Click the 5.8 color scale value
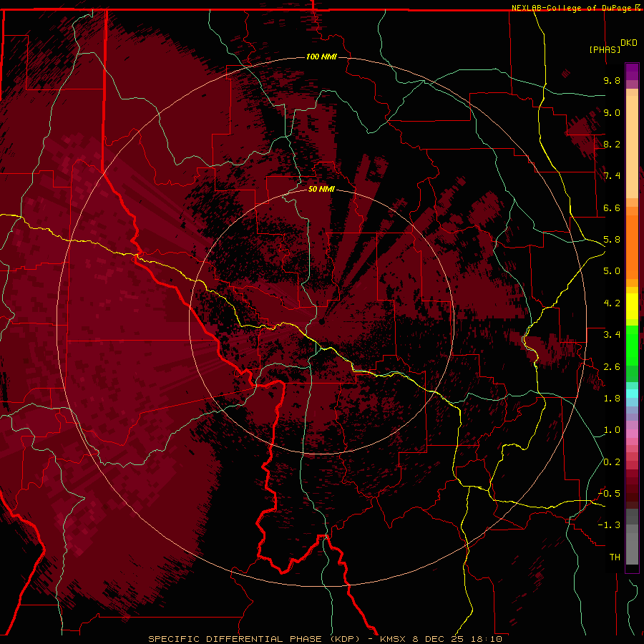Viewport: 644px width, 644px height. [612, 240]
